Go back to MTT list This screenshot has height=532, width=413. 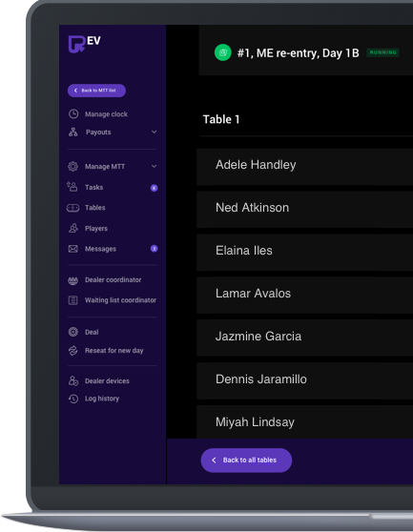pyautogui.click(x=96, y=91)
